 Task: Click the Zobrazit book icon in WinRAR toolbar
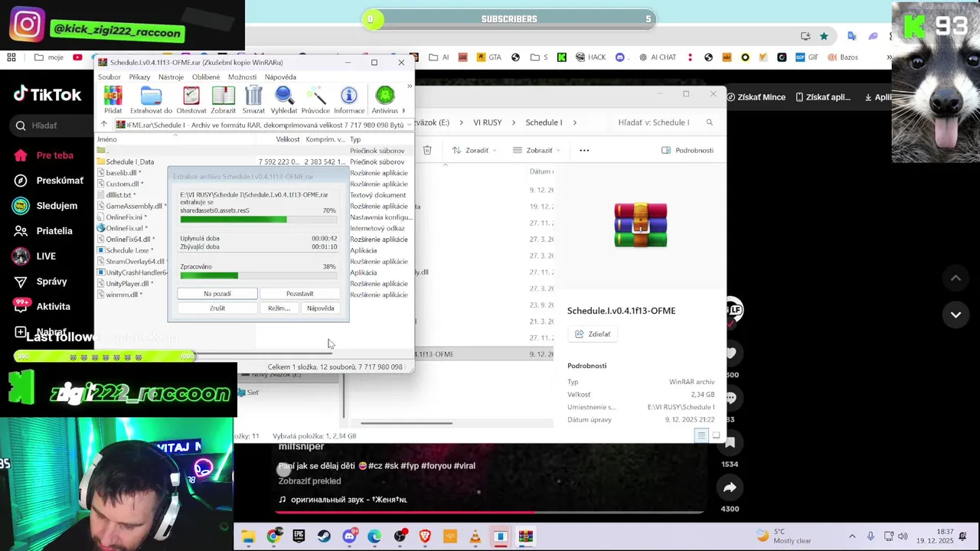pyautogui.click(x=223, y=99)
